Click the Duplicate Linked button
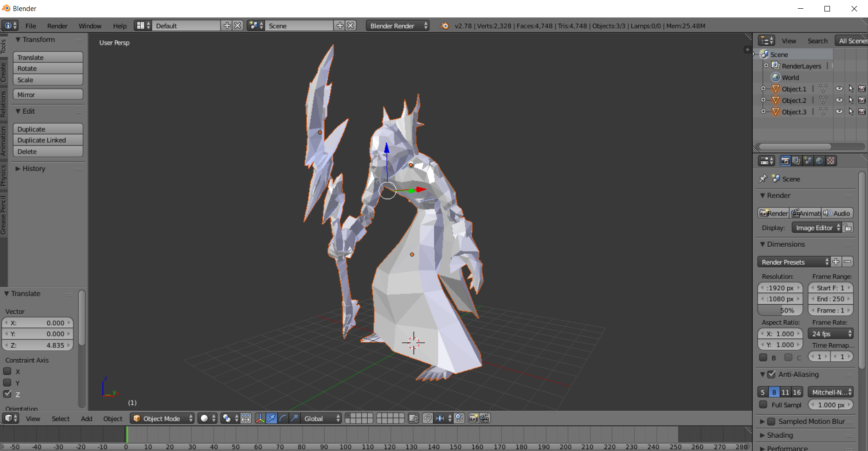Viewport: 868px width, 451px height. pos(48,140)
